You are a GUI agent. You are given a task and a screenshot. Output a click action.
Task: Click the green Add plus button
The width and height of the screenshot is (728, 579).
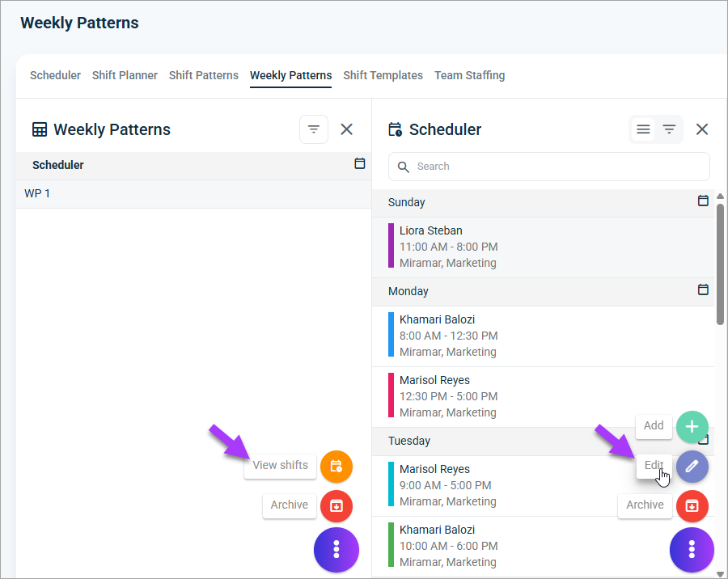coord(692,427)
